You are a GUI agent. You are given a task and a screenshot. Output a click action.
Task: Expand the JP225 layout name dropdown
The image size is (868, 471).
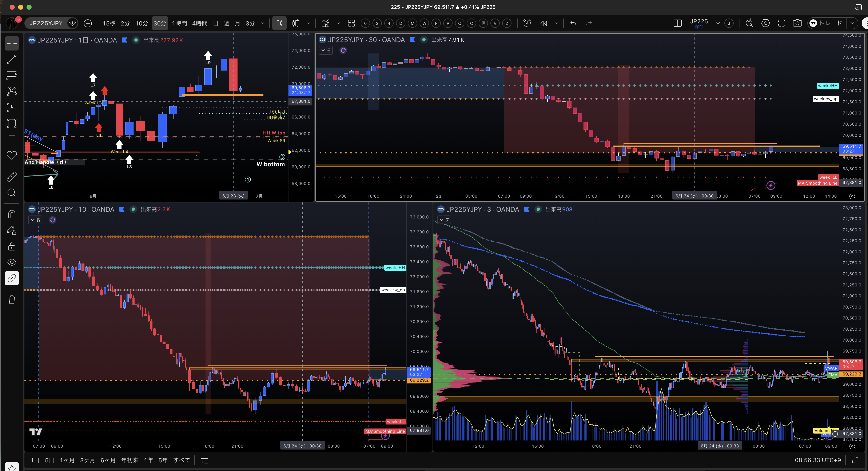click(x=718, y=23)
